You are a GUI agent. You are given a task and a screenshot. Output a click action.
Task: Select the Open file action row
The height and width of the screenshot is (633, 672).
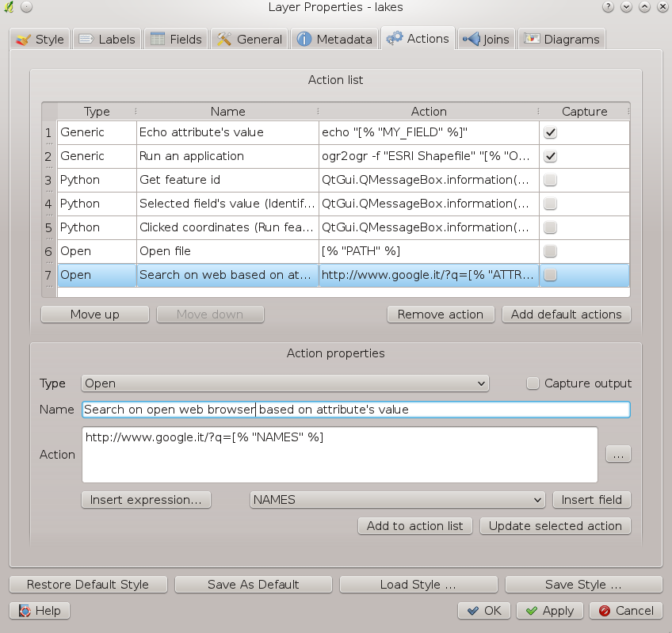[x=227, y=251]
